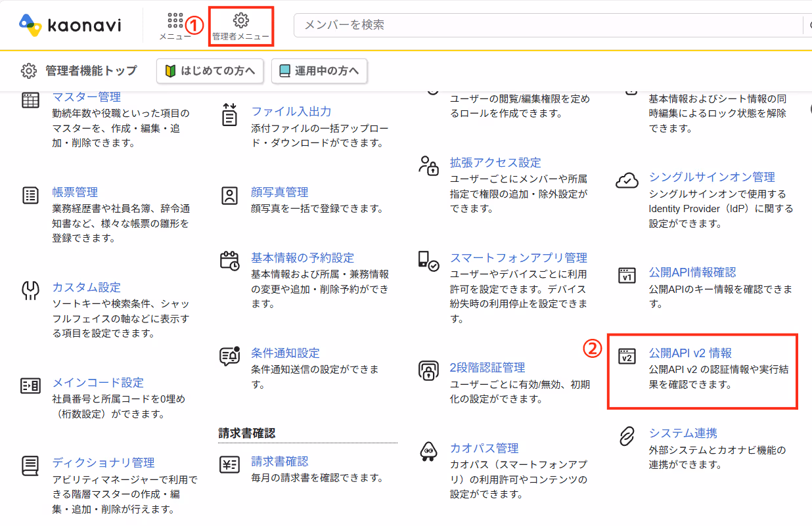Viewport: 812px width, 526px height.
Task: Open the 請求書確認 link
Action: pos(280,462)
